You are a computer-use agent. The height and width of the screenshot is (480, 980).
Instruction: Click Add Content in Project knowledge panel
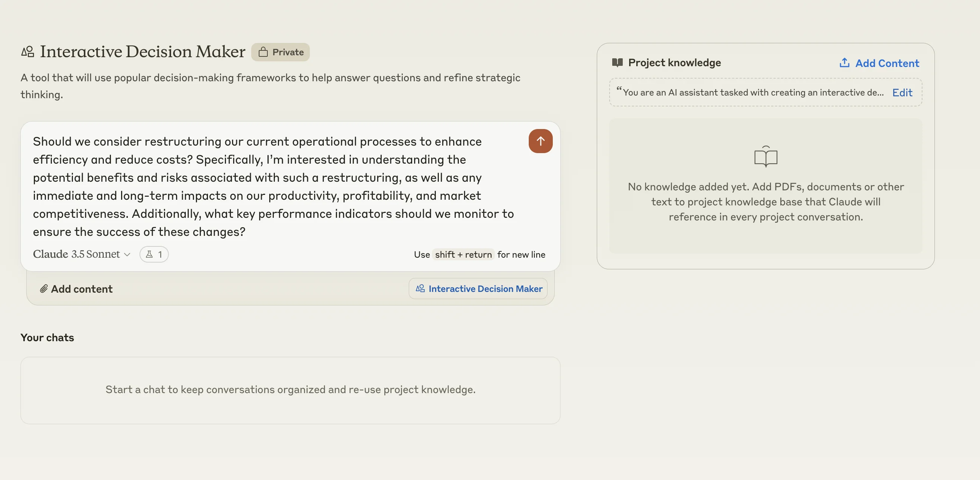tap(886, 63)
